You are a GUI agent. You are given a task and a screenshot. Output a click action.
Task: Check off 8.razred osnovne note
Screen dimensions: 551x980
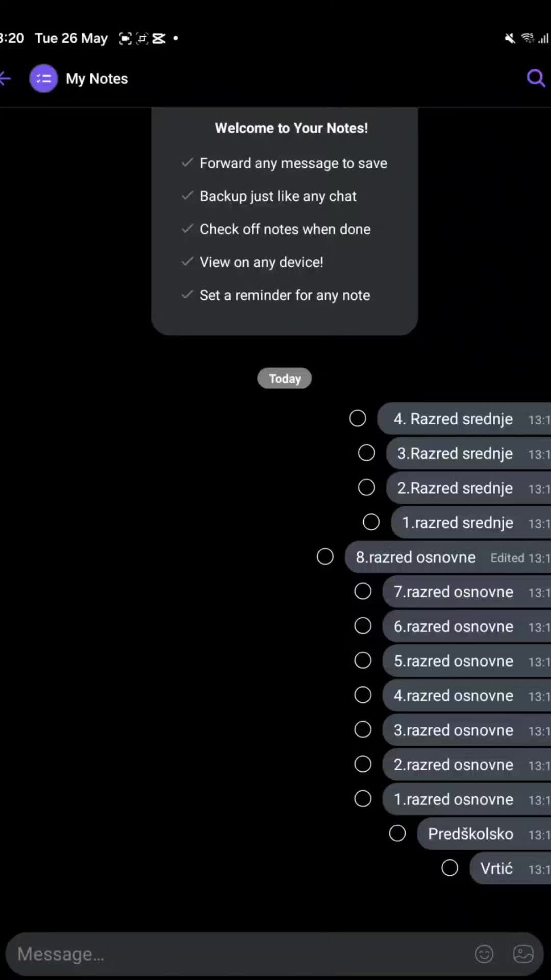[x=325, y=556]
